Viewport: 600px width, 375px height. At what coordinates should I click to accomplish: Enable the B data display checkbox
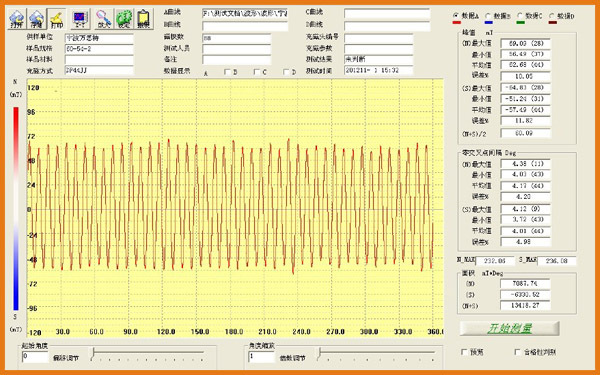(227, 72)
